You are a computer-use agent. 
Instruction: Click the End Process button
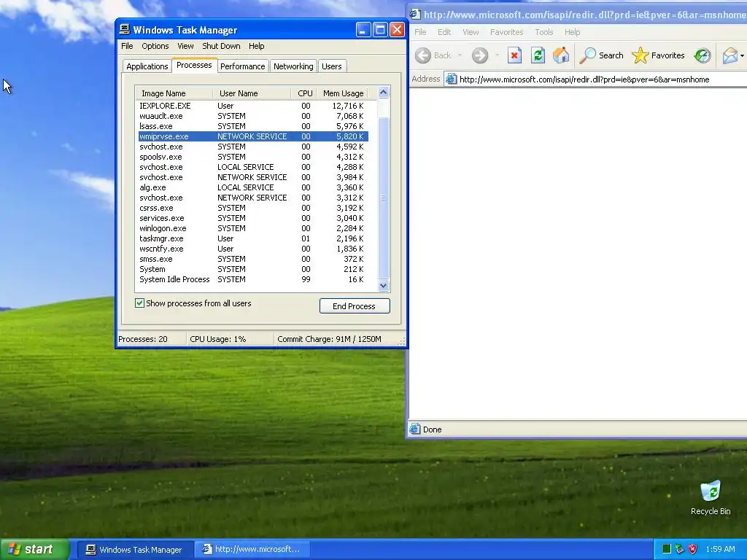coord(355,306)
